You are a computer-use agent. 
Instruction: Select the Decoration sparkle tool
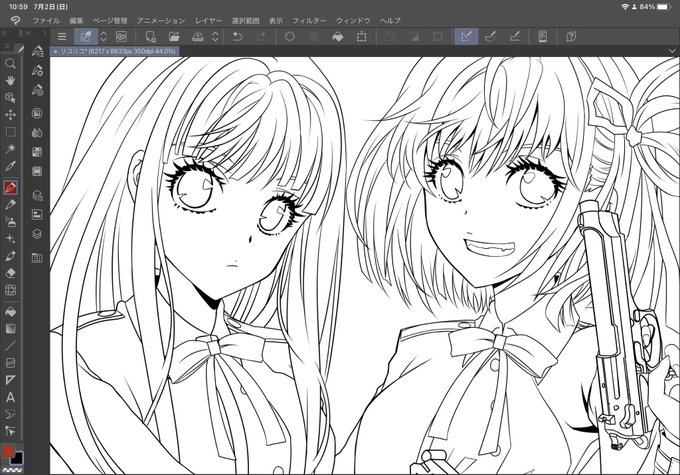[x=10, y=239]
